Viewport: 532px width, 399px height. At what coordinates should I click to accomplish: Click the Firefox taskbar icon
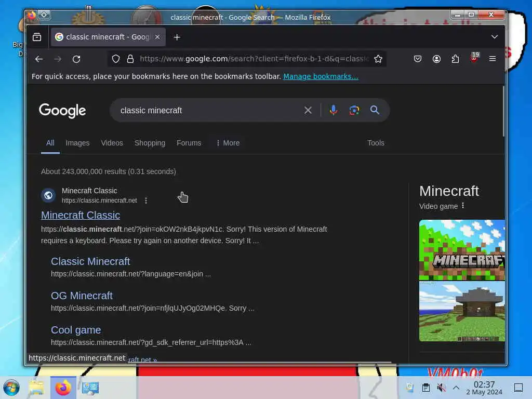[x=63, y=388]
